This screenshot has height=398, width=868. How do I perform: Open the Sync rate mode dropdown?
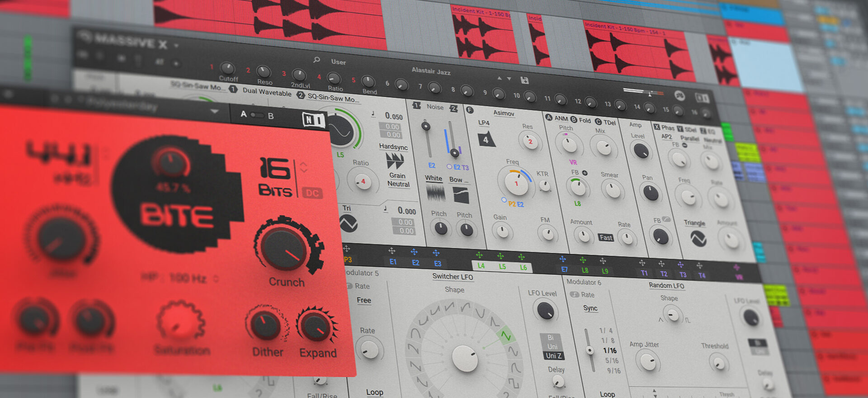click(x=590, y=308)
